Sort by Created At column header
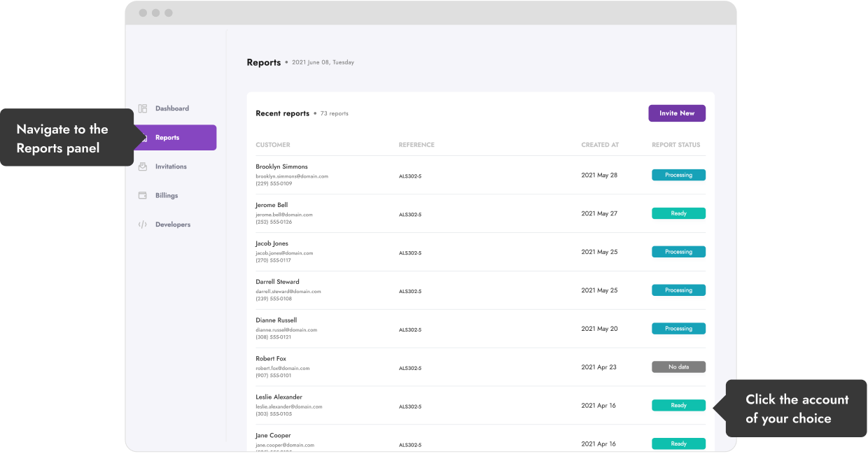Viewport: 868px width, 454px height. pos(600,145)
